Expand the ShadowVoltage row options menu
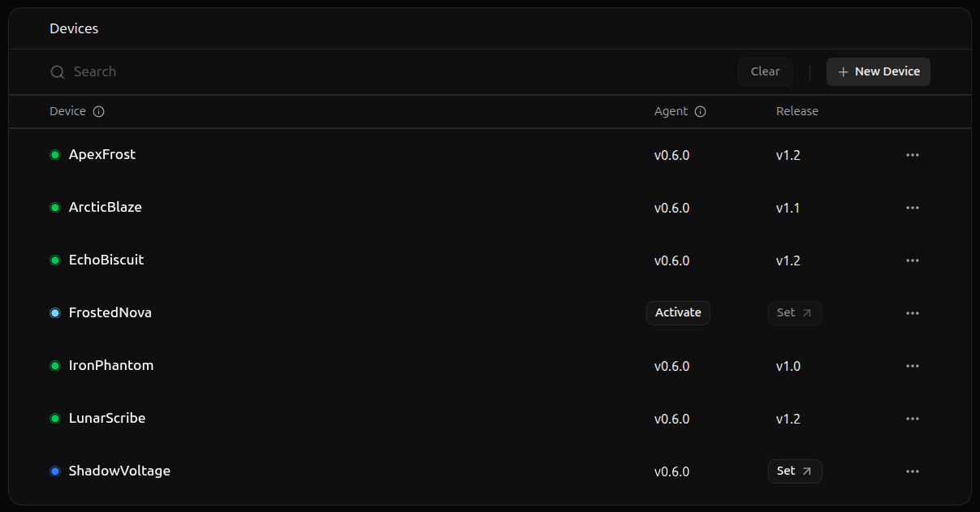This screenshot has height=512, width=980. point(913,471)
